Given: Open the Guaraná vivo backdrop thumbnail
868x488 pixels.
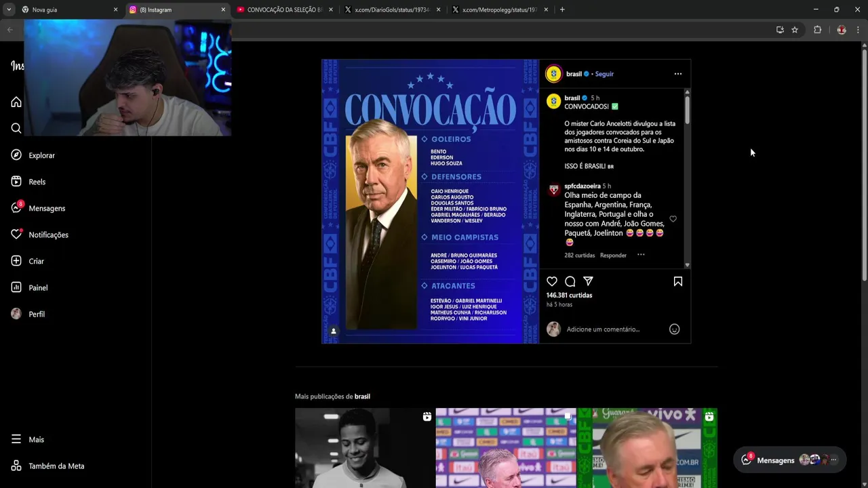Looking at the screenshot, I should (648, 448).
